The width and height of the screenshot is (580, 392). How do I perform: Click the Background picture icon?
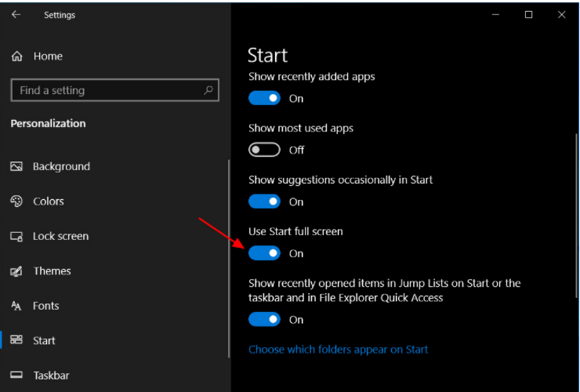pos(16,166)
